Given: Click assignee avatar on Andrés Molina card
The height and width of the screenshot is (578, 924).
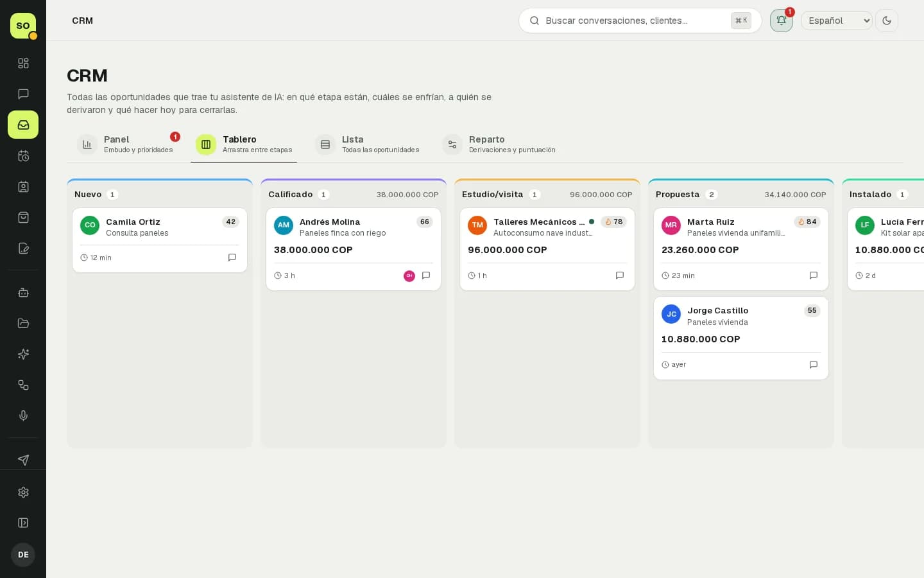Looking at the screenshot, I should (409, 276).
